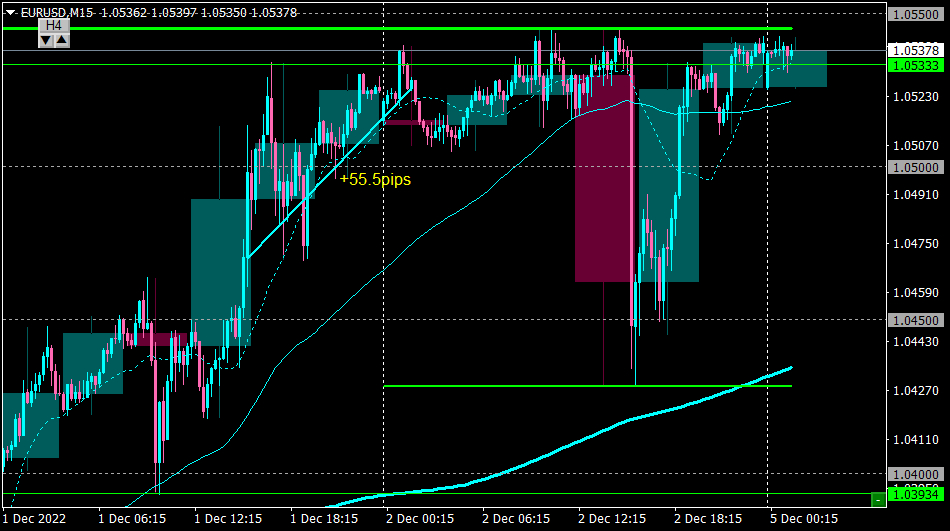The width and height of the screenshot is (950, 531).
Task: Select the large crimson H4 candle box
Action: (x=603, y=178)
